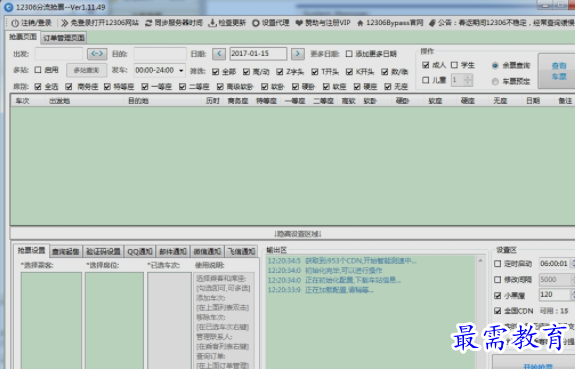This screenshot has width=575, height=369.
Task: Toggle the 修改间隔 checkbox
Action: [498, 280]
